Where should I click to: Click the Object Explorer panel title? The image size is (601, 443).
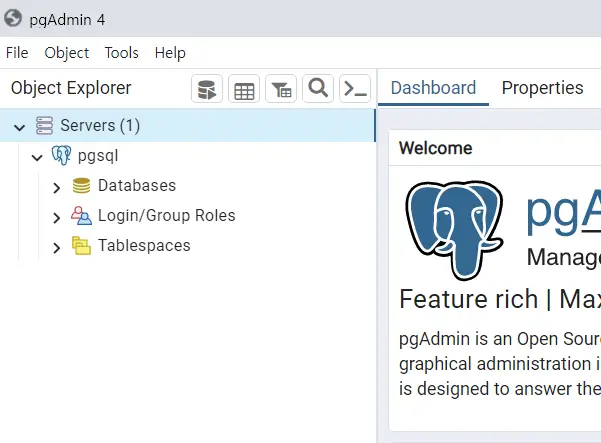(x=71, y=88)
